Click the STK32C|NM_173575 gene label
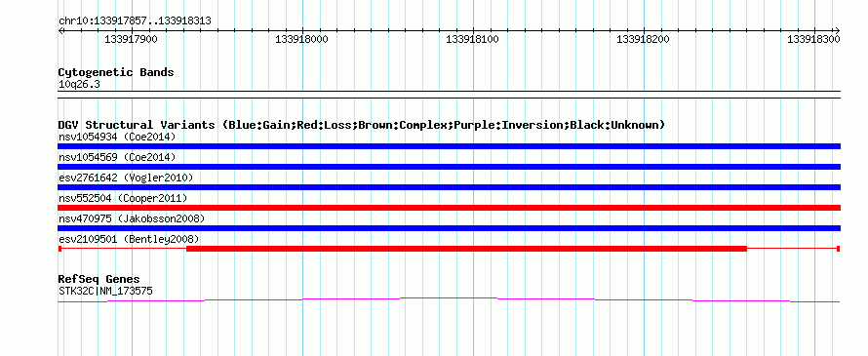868x356 pixels. [105, 291]
